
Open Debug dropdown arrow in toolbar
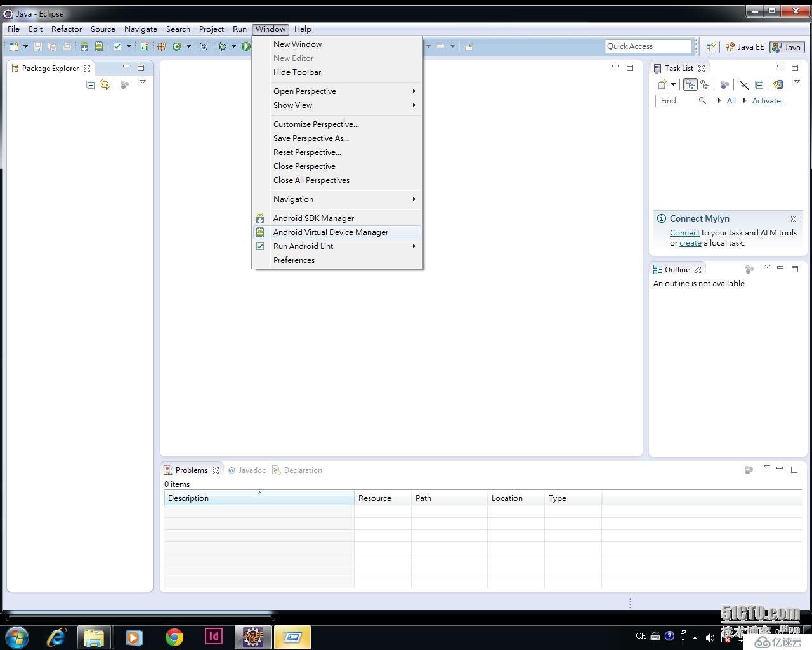click(x=233, y=46)
